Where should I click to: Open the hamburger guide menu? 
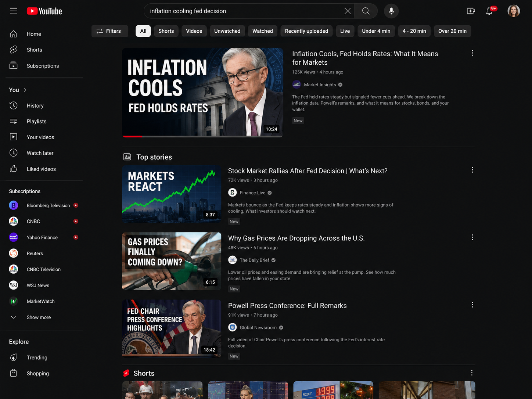[14, 11]
